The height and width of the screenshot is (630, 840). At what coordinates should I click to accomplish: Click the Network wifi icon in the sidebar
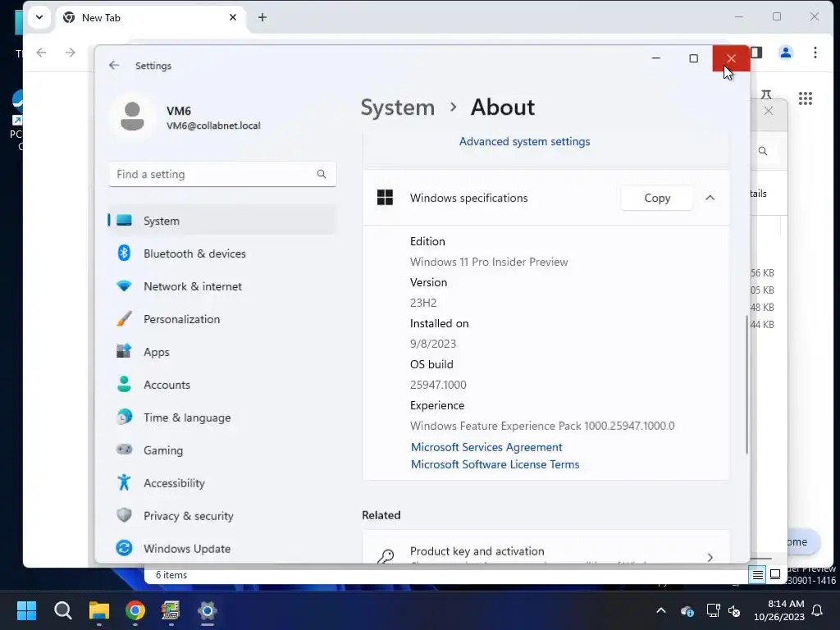click(x=124, y=286)
